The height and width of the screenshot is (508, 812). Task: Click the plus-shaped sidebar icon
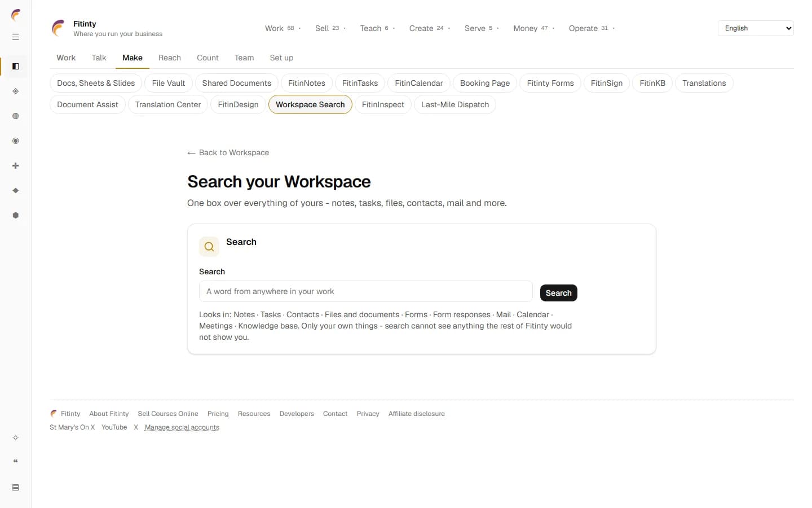pyautogui.click(x=16, y=166)
